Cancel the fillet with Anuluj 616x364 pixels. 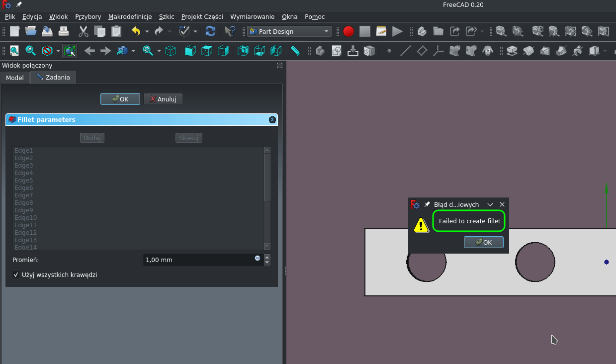tap(163, 98)
